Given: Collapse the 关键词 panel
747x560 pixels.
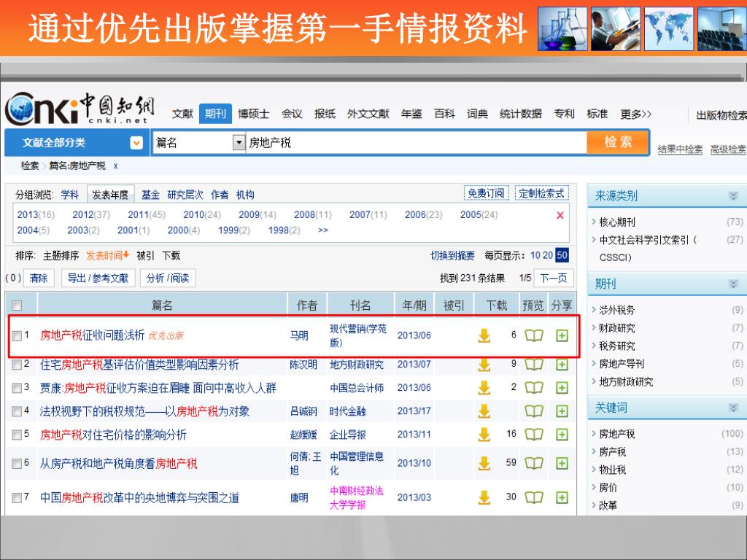Looking at the screenshot, I should pyautogui.click(x=733, y=408).
